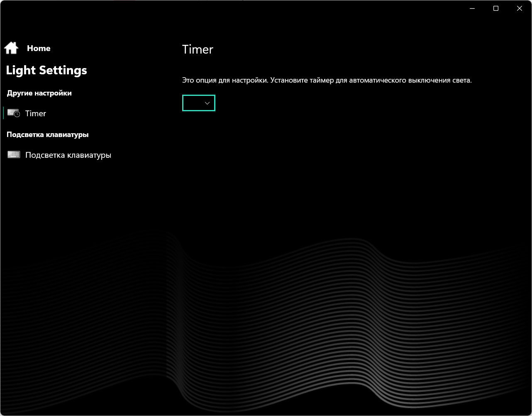This screenshot has width=532, height=416.
Task: Click the timer description text
Action: [x=327, y=81]
